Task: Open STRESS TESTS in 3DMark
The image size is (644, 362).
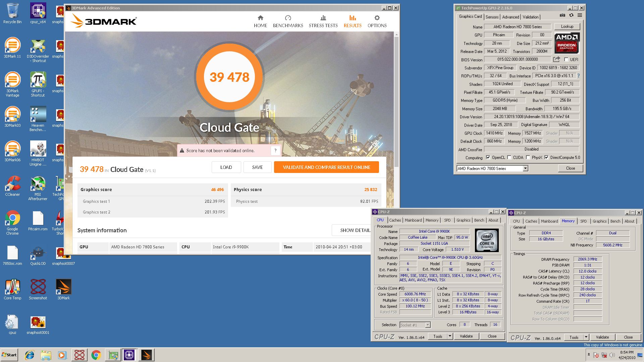Action: tap(323, 21)
